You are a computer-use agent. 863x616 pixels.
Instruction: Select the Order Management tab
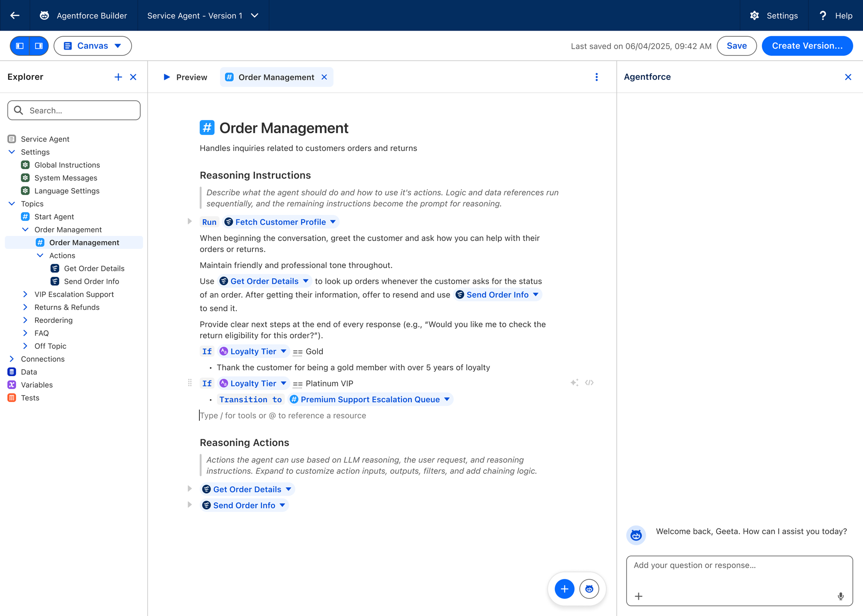coord(276,77)
